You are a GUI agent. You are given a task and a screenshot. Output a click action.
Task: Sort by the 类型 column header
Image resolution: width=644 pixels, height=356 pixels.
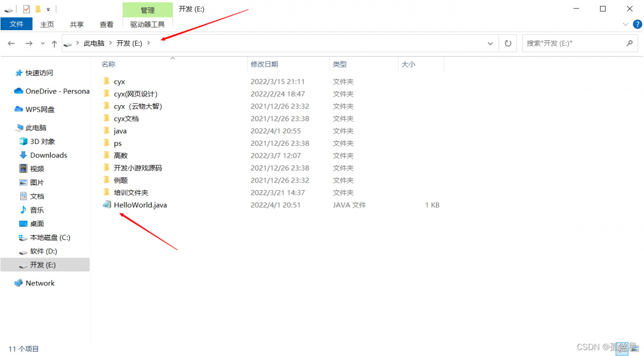pyautogui.click(x=340, y=64)
